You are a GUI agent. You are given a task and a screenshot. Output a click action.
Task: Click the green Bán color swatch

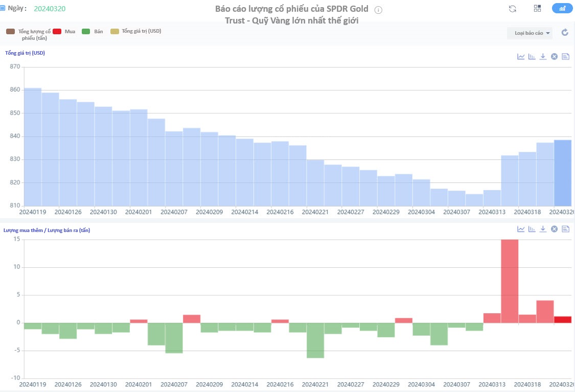click(86, 32)
